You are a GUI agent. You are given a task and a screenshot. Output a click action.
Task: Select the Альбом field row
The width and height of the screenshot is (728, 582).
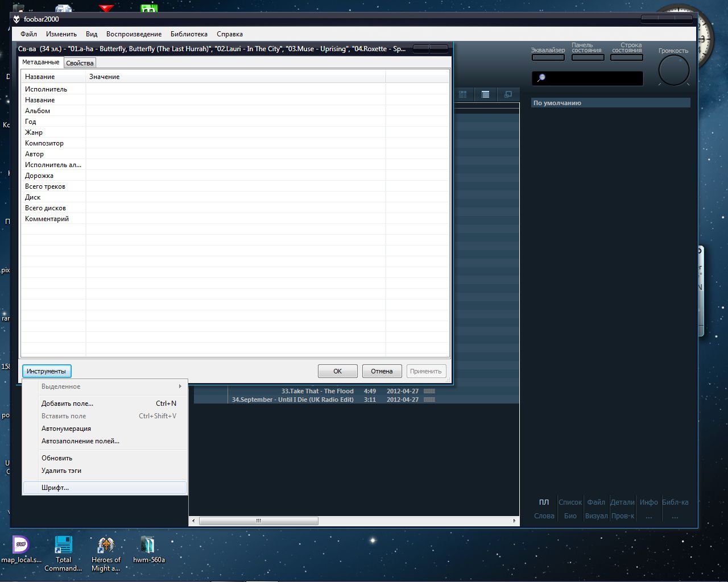(x=235, y=111)
